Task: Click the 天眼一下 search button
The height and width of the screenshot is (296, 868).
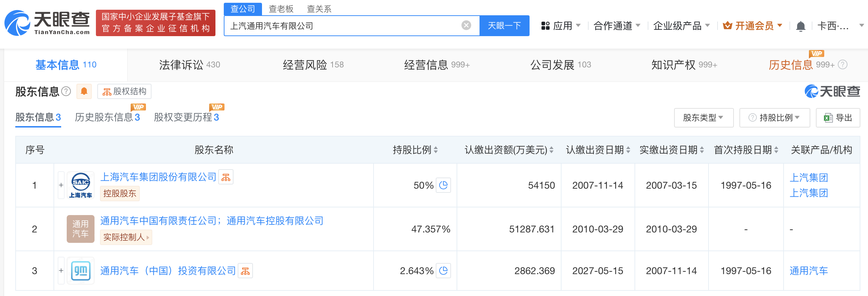Action: (x=505, y=26)
